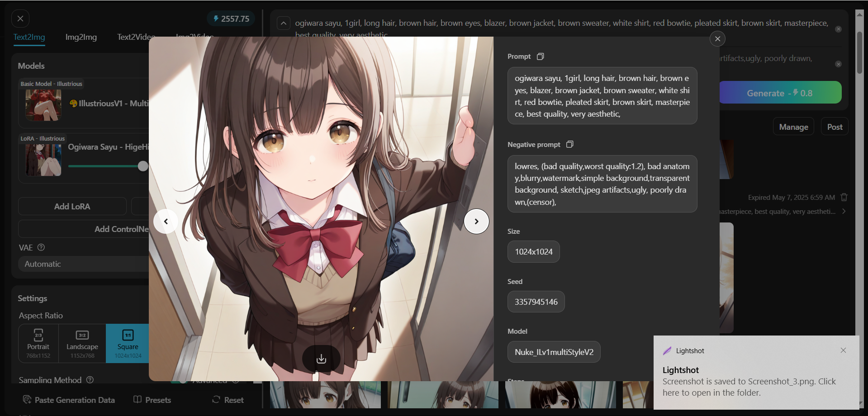Open Presets
Screen dimensions: 868x416
152,400
